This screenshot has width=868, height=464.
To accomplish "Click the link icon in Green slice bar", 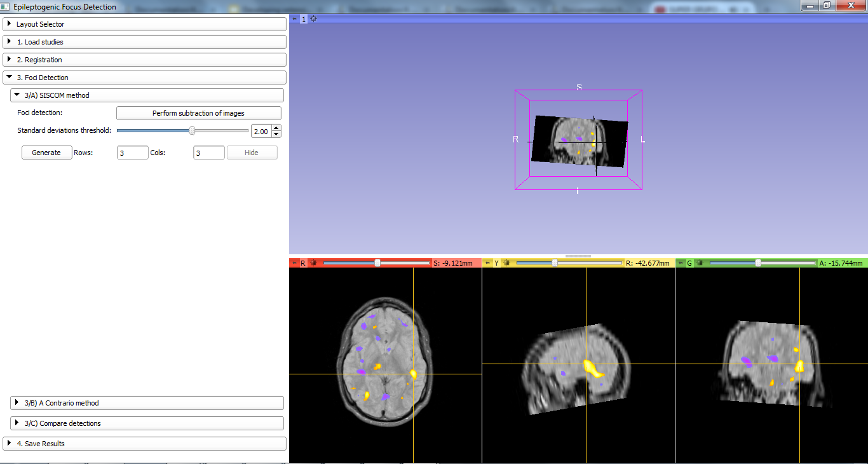I will point(700,263).
